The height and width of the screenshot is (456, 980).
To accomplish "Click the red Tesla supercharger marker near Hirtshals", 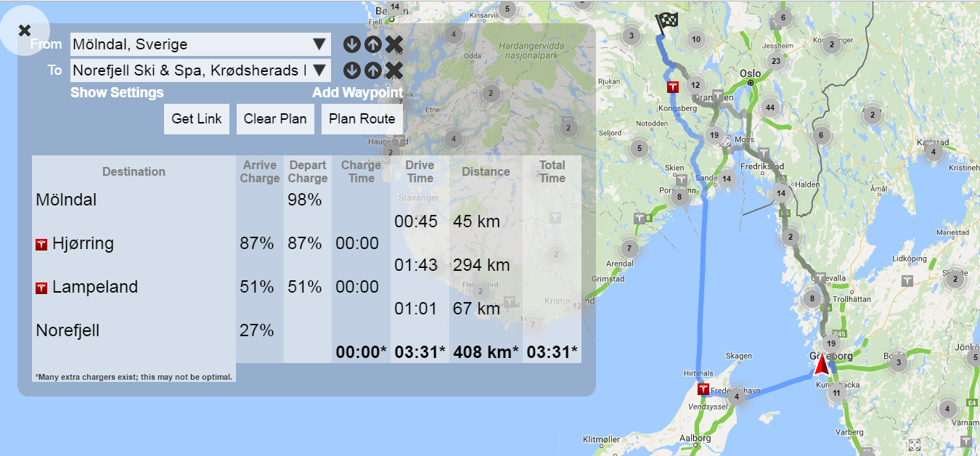I will click(703, 389).
